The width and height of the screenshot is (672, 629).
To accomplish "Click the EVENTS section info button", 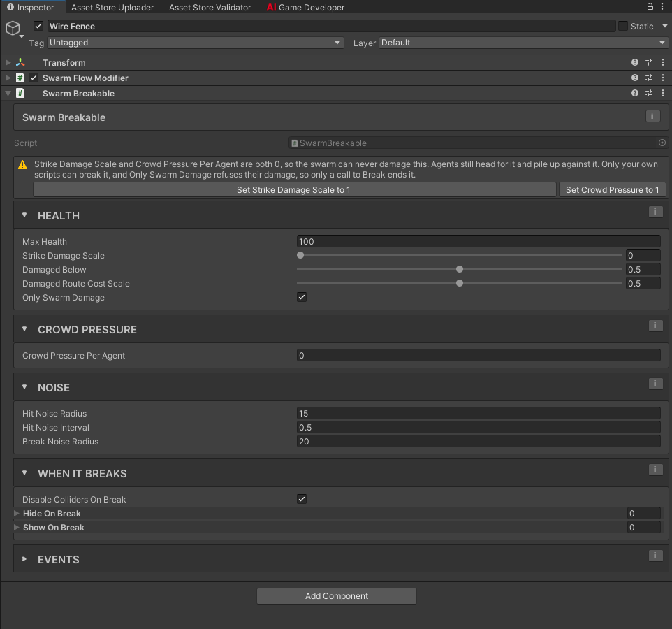I will pyautogui.click(x=655, y=556).
